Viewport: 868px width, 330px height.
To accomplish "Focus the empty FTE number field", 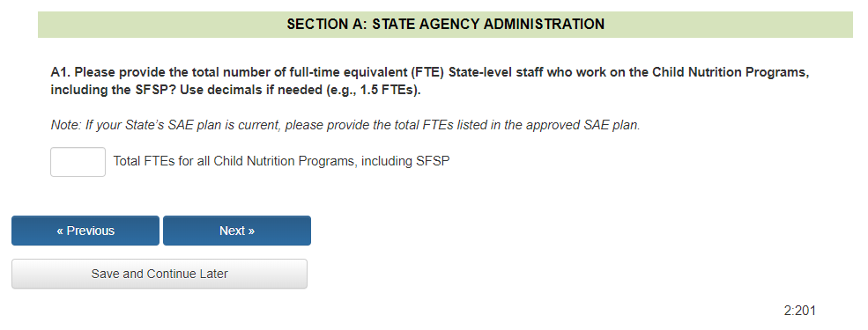I will (x=78, y=162).
